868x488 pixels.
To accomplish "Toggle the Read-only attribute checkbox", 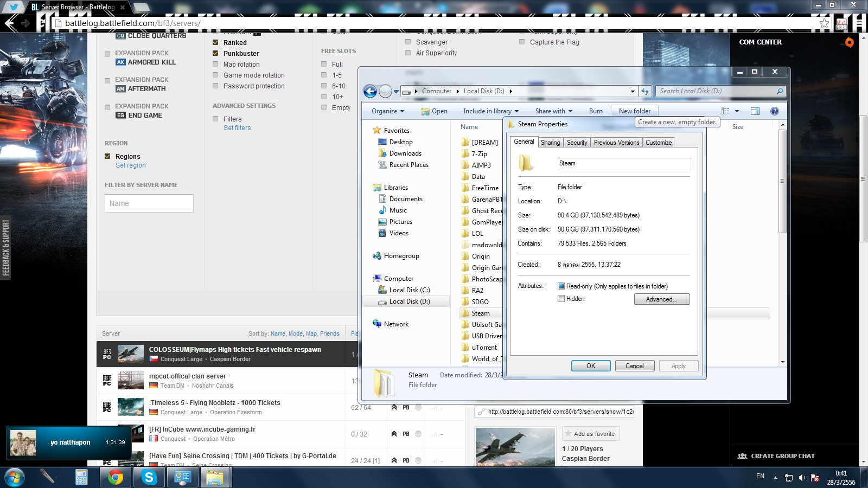I will click(561, 286).
